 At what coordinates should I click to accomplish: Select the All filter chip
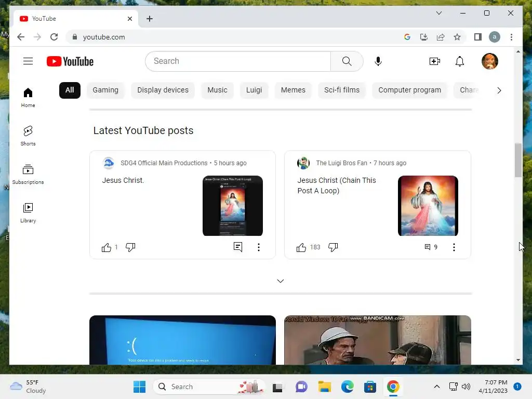point(70,90)
